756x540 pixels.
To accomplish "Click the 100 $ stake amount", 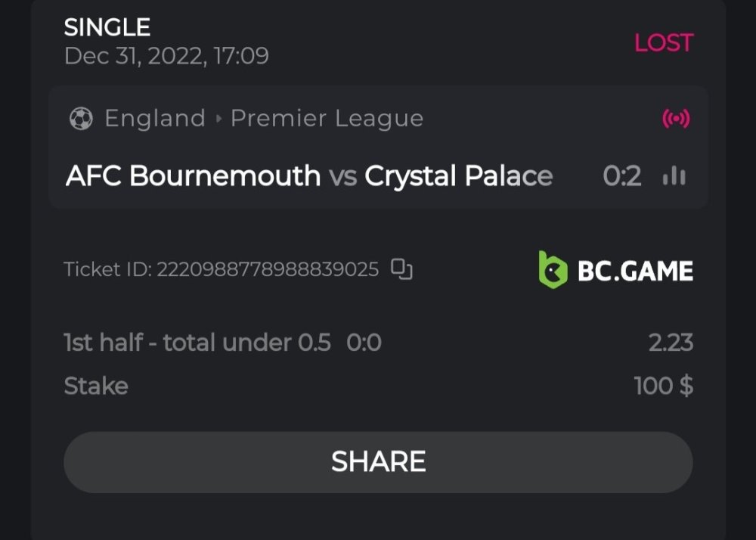I will coord(663,386).
